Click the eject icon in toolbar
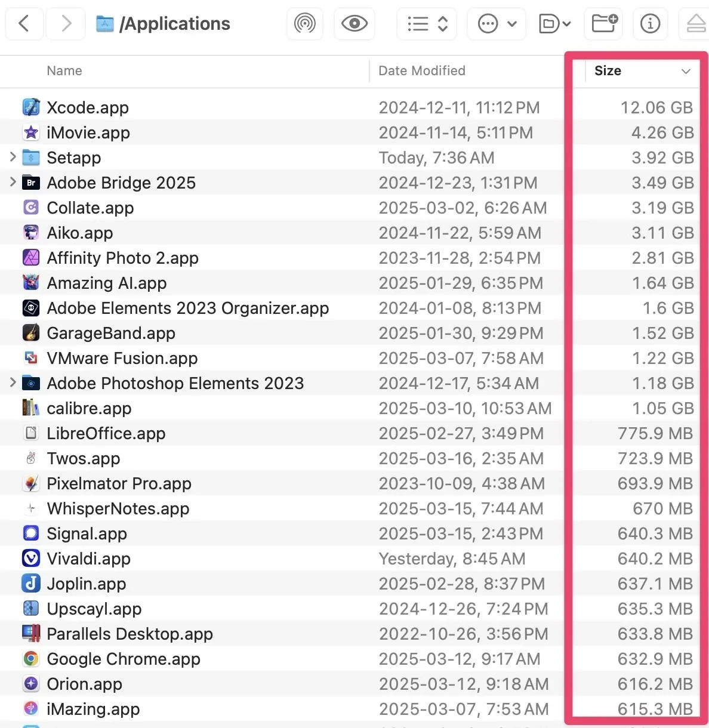The height and width of the screenshot is (728, 709). [695, 24]
